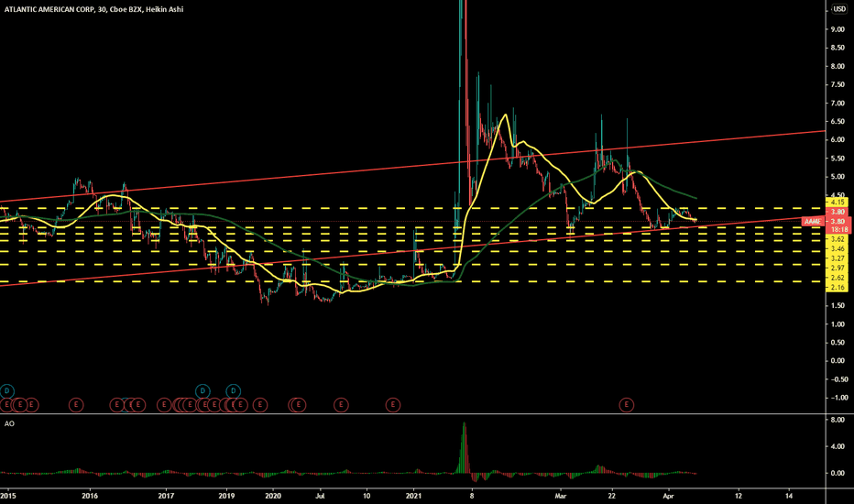Image resolution: width=854 pixels, height=504 pixels.
Task: Click the yellow 2.16 price level label
Action: [838, 287]
